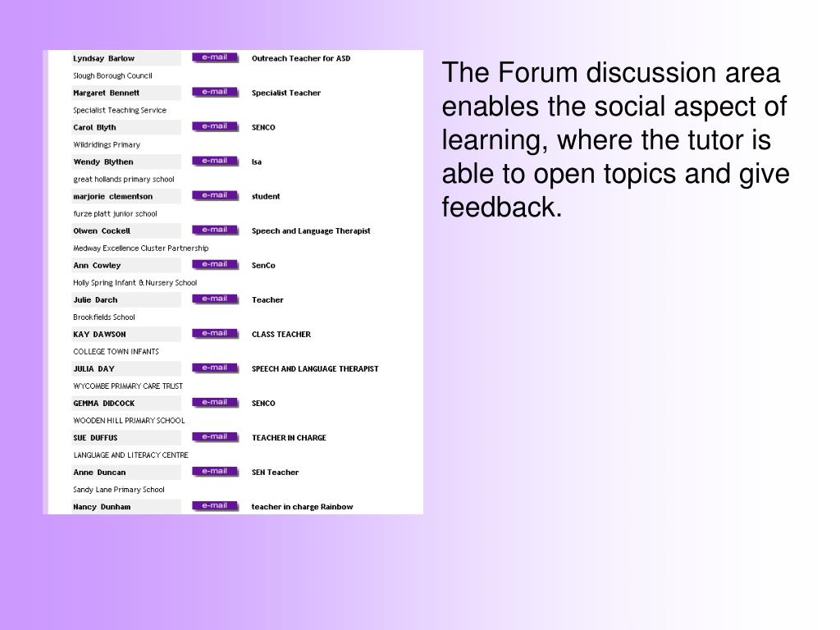Click the Slough Borough Council organisation text
The height and width of the screenshot is (630, 840).
[112, 76]
